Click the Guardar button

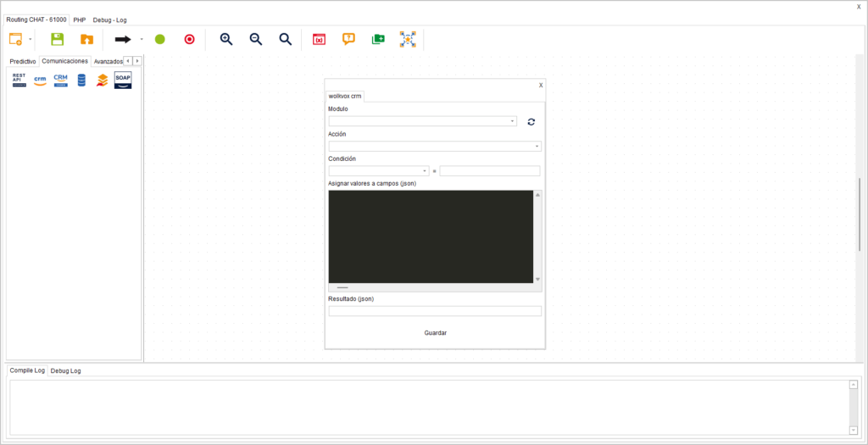coord(435,332)
